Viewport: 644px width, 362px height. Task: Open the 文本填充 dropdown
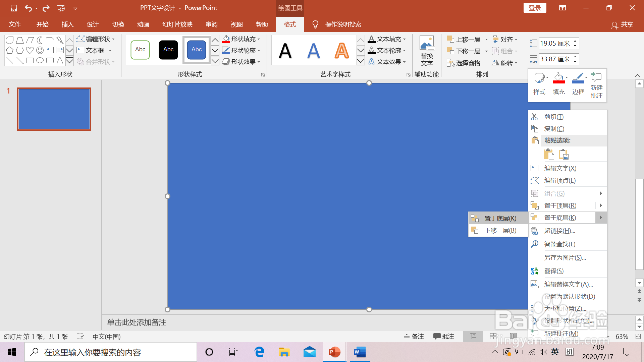[387, 39]
